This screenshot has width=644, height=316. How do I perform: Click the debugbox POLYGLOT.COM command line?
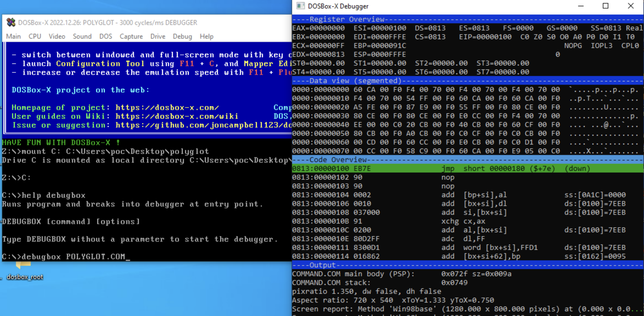point(66,257)
